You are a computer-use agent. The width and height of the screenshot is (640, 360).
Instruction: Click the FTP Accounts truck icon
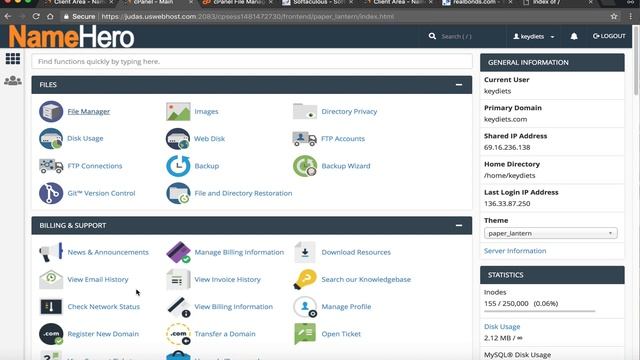point(305,139)
